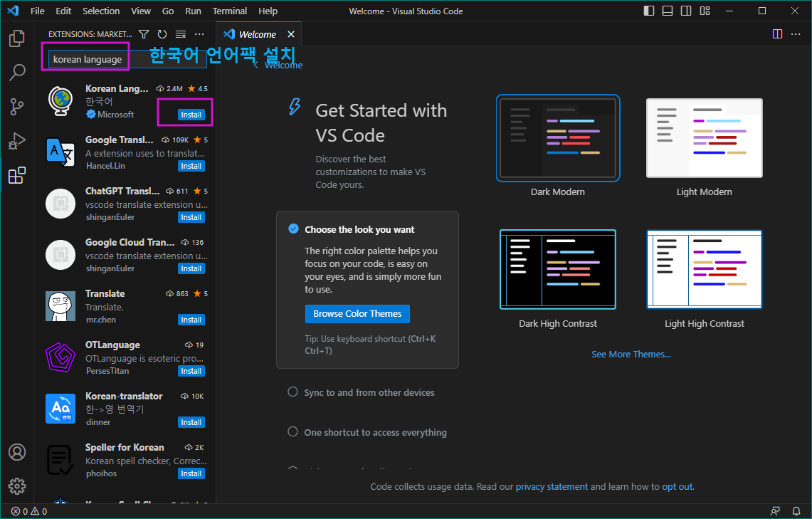Install Google Cloud Translate extension

pos(191,268)
